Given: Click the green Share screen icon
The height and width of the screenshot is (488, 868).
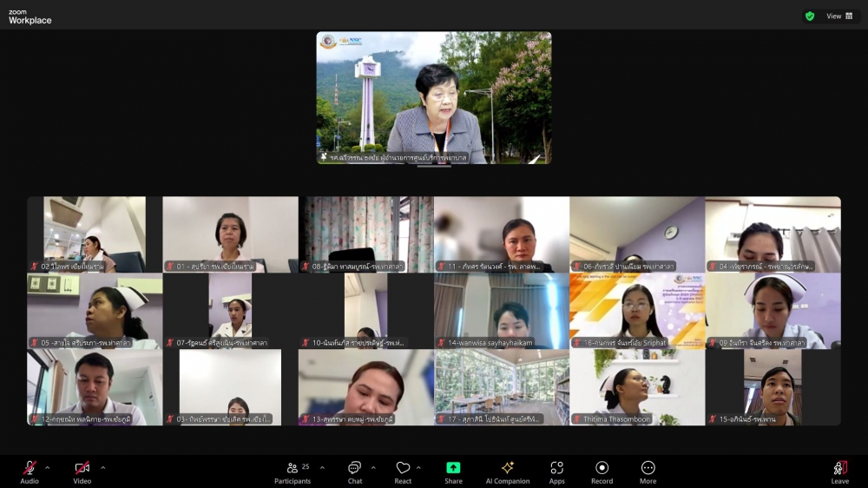Looking at the screenshot, I should click(453, 469).
